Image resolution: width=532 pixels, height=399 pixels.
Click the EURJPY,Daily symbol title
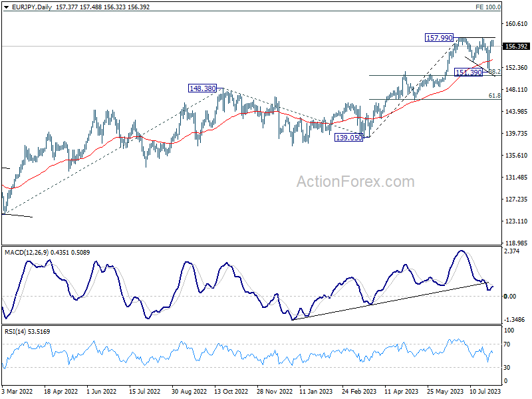tap(32, 7)
